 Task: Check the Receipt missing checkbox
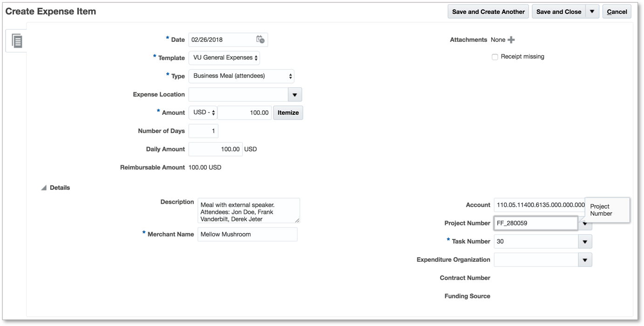(495, 57)
